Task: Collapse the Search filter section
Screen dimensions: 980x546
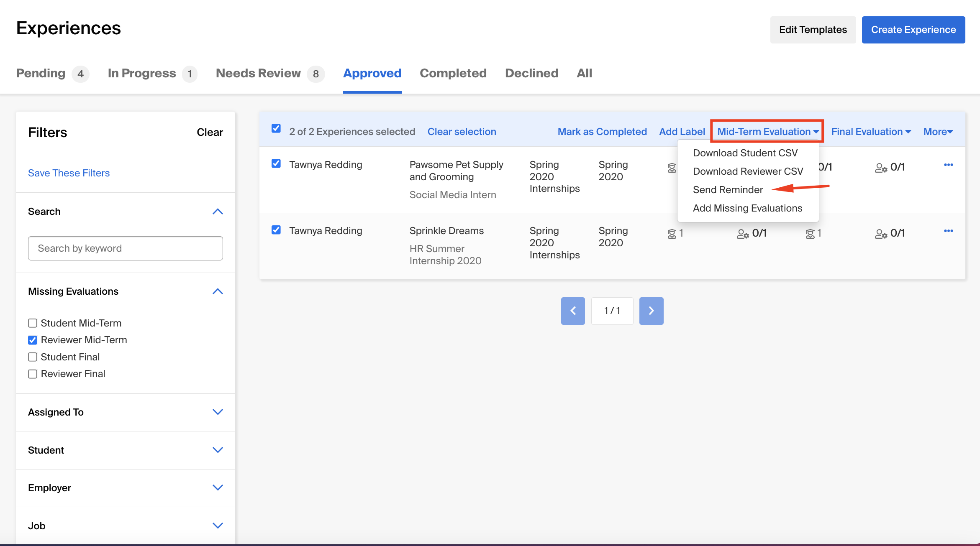Action: (x=218, y=212)
